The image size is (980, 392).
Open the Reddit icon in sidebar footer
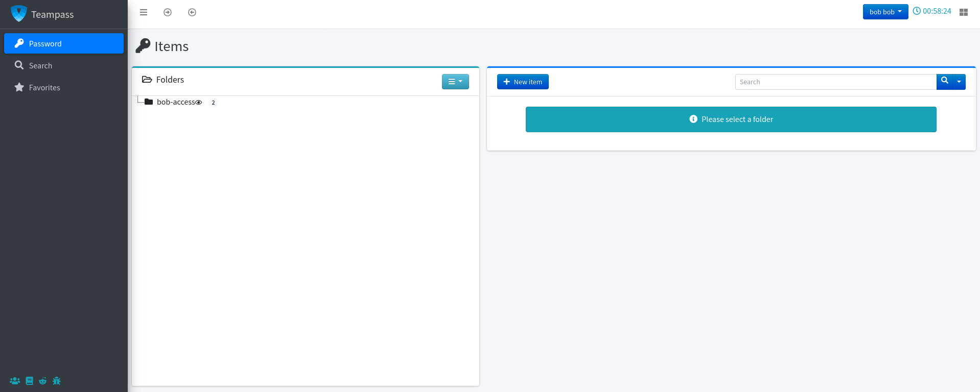43,381
